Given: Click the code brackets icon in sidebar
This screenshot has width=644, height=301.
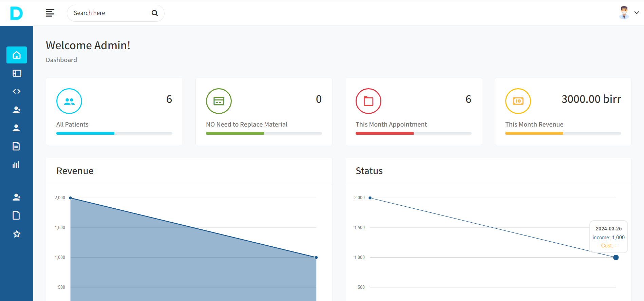Looking at the screenshot, I should [17, 92].
